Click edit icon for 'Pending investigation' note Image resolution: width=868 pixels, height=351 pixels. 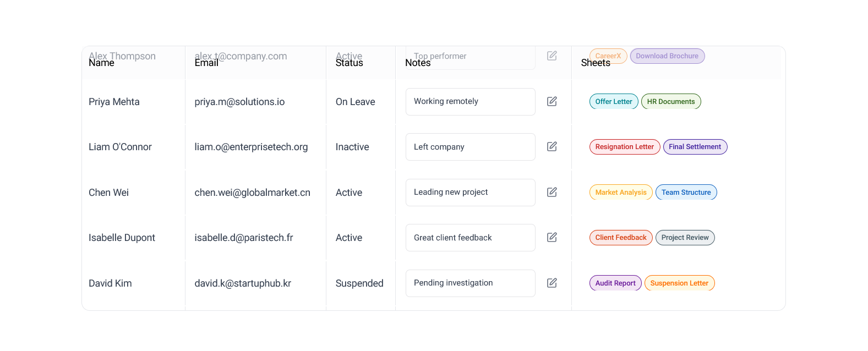[x=552, y=283]
